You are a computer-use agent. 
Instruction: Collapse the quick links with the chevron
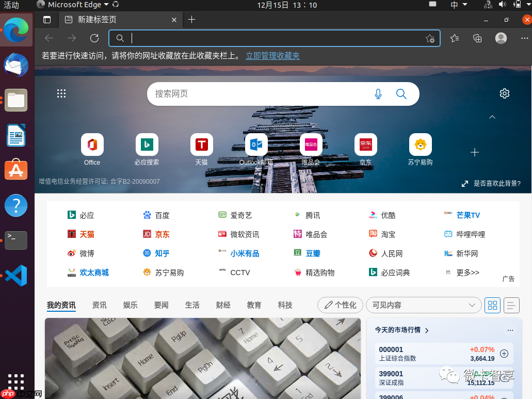tap(492, 117)
